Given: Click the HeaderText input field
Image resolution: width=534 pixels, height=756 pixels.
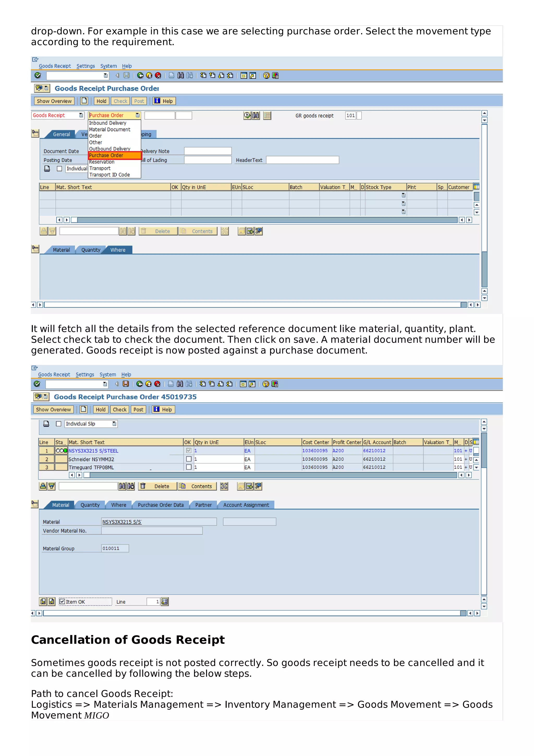Looking at the screenshot, I should coord(302,160).
